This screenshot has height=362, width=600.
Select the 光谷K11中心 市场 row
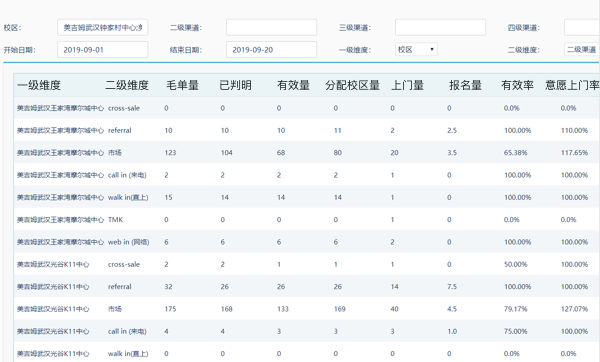[307, 309]
